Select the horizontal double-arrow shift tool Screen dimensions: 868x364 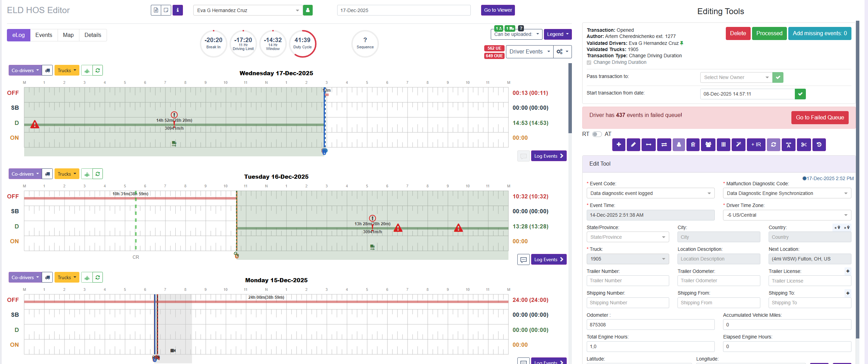pyautogui.click(x=648, y=145)
